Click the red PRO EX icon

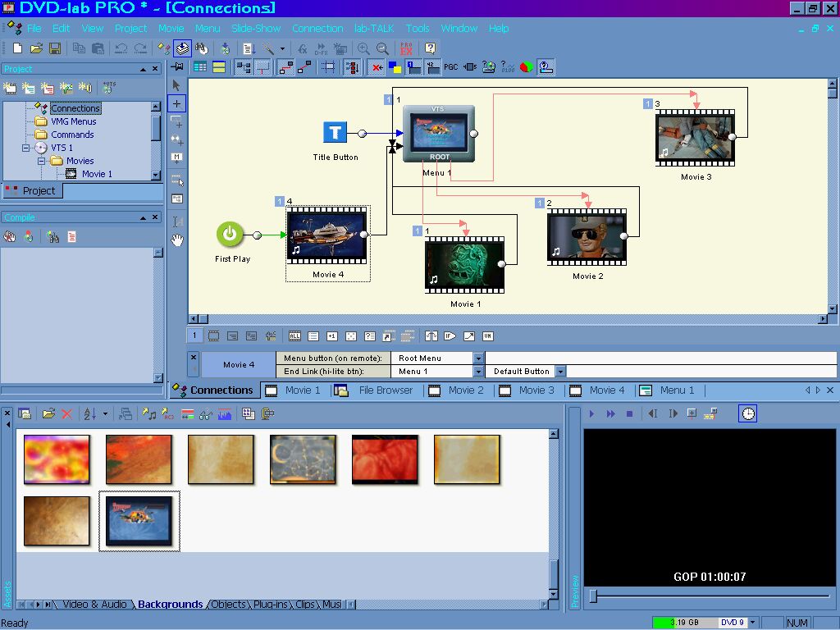click(x=407, y=48)
